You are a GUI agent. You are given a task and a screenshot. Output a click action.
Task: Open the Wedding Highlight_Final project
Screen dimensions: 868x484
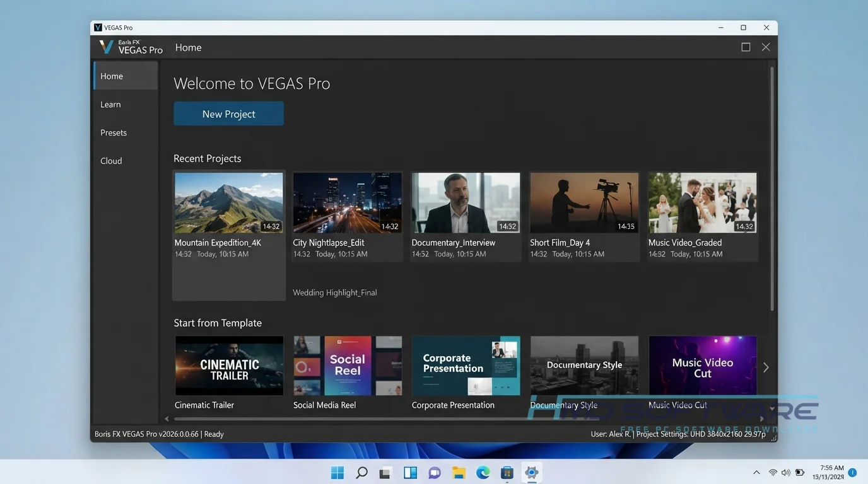pos(335,292)
